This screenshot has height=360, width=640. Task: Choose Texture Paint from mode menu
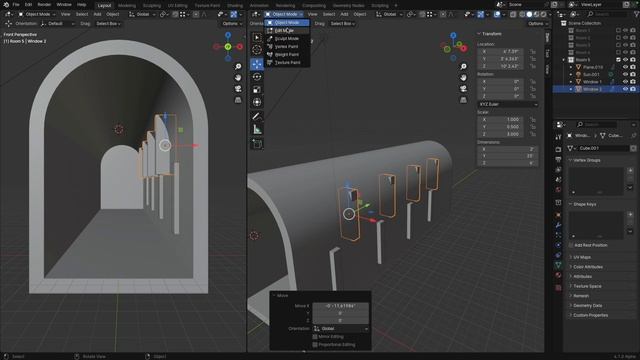tap(287, 62)
